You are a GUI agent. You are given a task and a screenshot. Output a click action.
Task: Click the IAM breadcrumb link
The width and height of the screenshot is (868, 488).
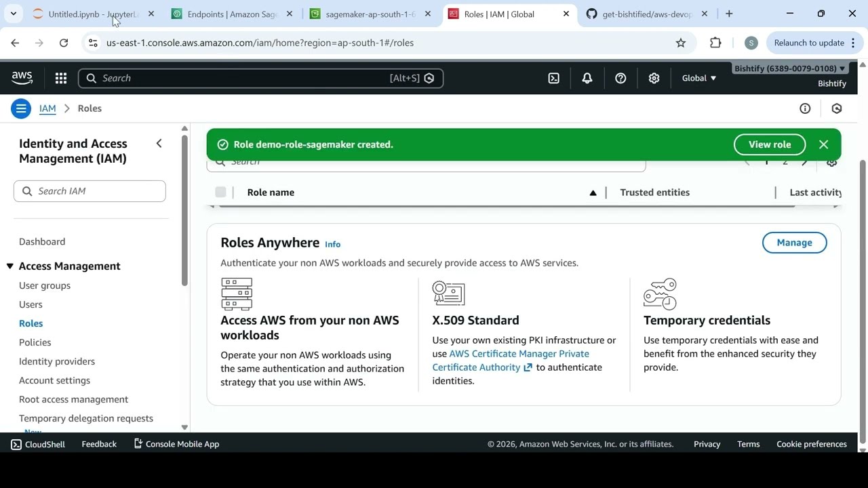pyautogui.click(x=47, y=108)
